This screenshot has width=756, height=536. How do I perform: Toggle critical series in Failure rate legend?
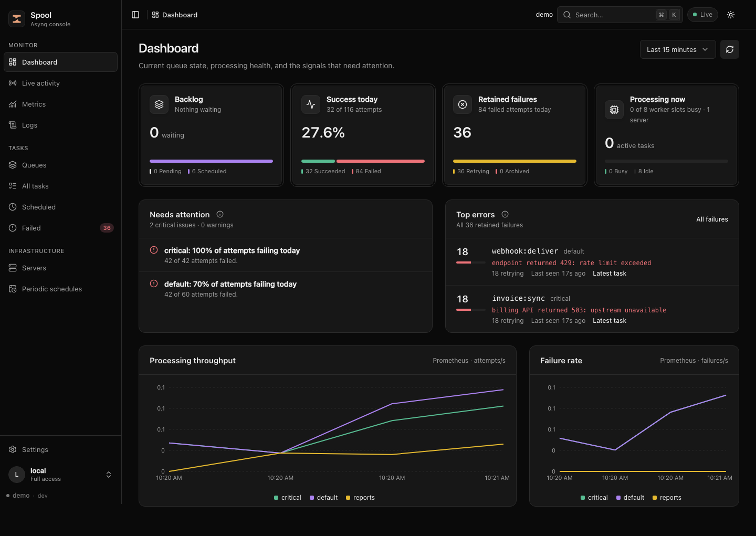[594, 498]
